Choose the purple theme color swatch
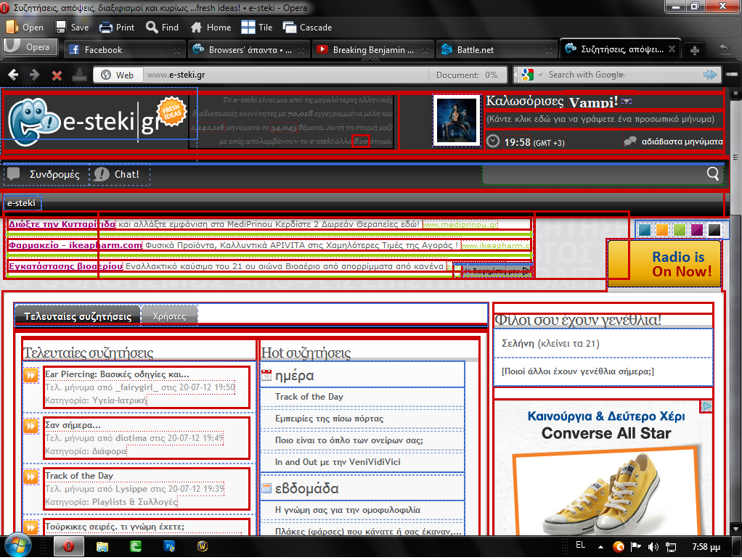 [x=697, y=230]
